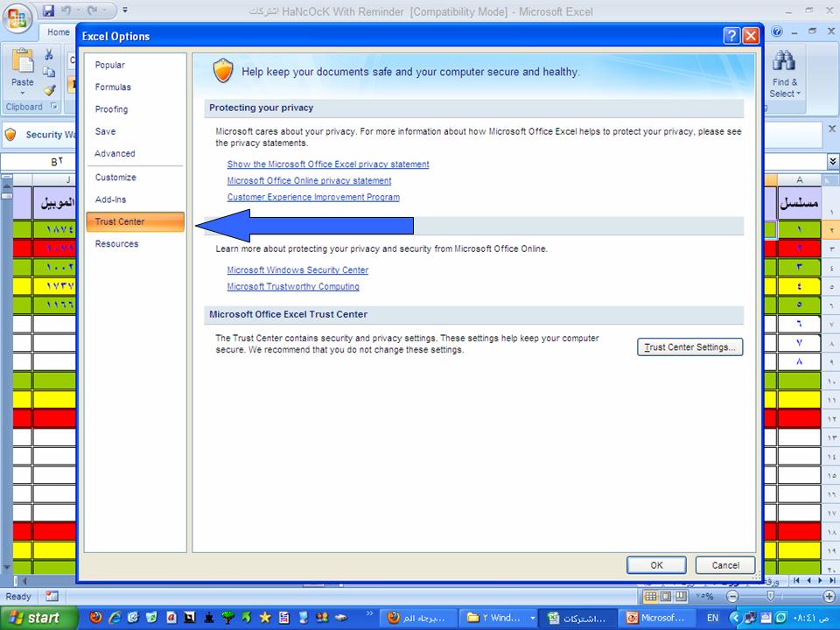Open the Resources category

click(x=116, y=244)
